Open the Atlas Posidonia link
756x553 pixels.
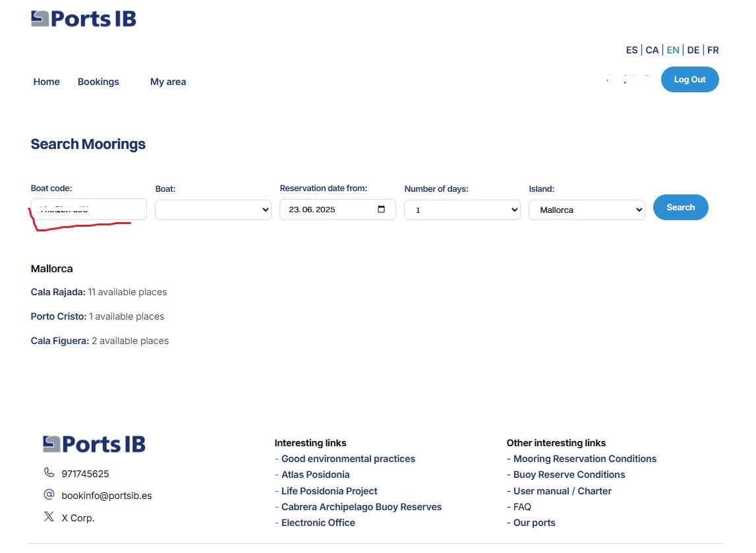coord(315,475)
